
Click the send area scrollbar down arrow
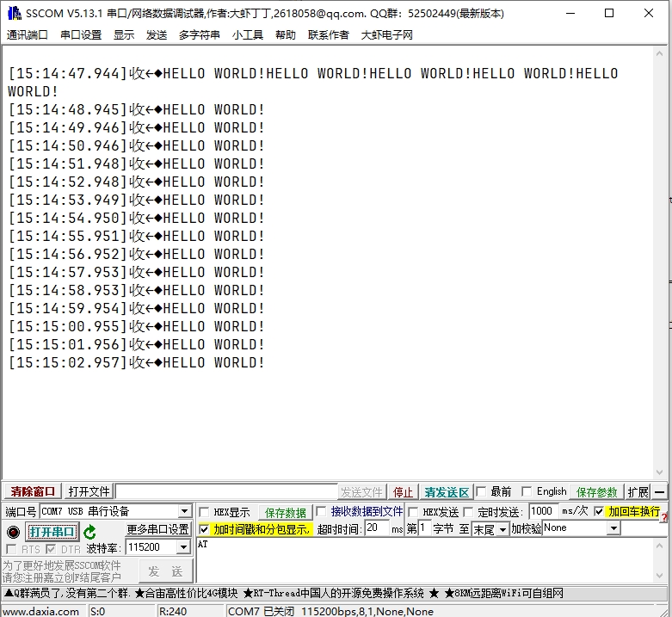tap(660, 576)
